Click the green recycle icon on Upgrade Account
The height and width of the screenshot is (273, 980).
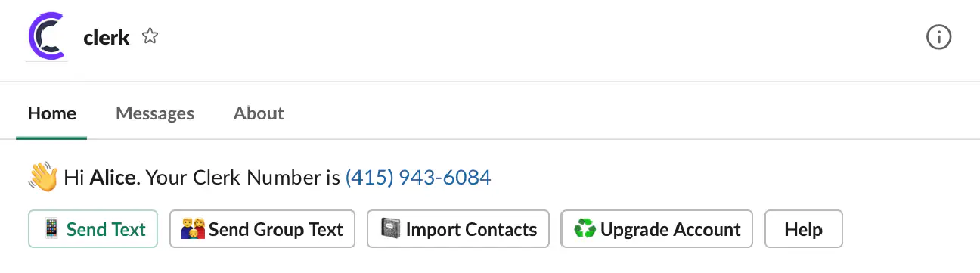click(x=585, y=229)
